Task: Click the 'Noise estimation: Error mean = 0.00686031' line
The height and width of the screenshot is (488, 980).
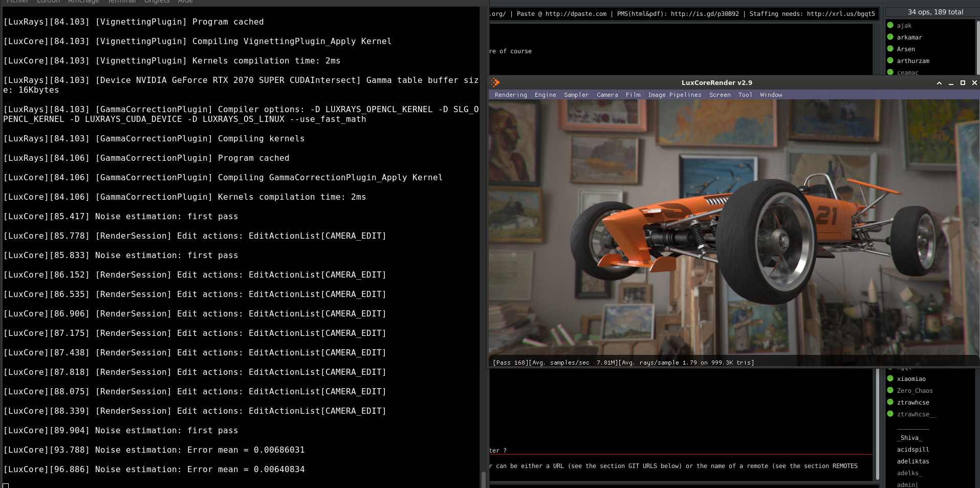Action: (154, 450)
